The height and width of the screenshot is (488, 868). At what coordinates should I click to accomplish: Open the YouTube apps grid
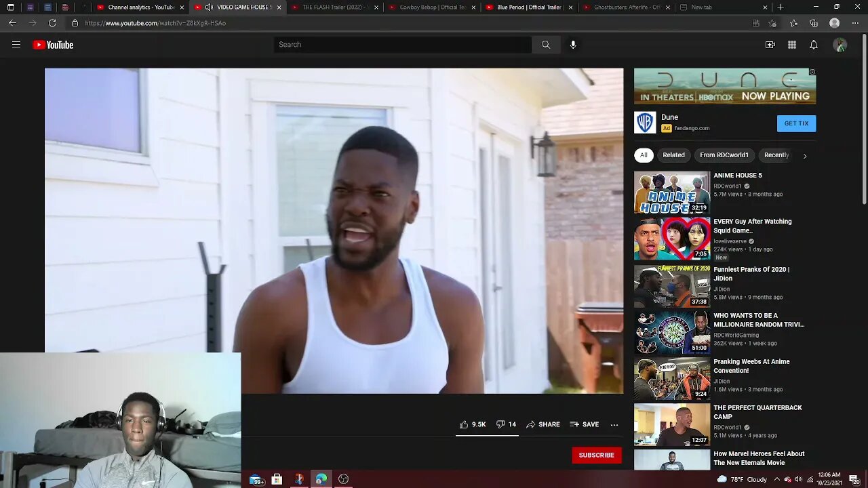792,45
